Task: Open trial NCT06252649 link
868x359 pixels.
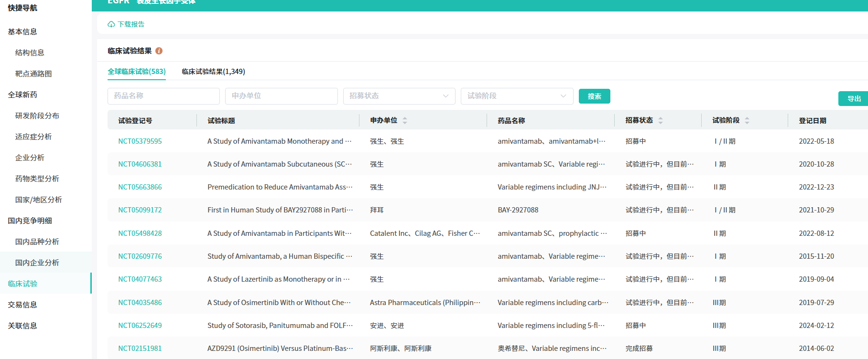Action: coord(140,326)
